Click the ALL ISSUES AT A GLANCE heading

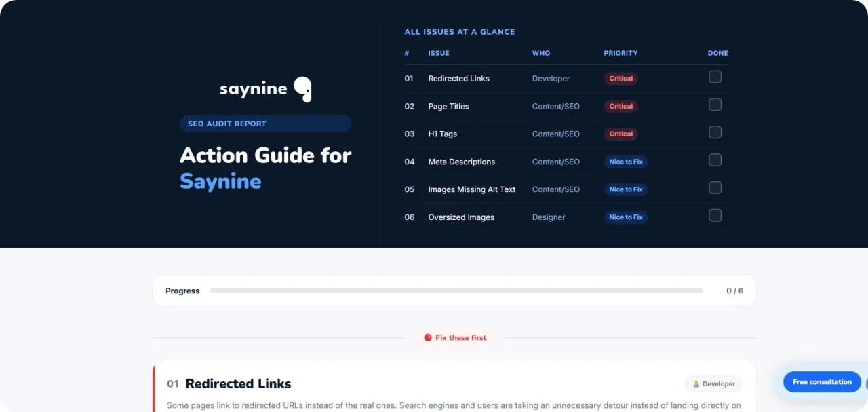pyautogui.click(x=460, y=32)
